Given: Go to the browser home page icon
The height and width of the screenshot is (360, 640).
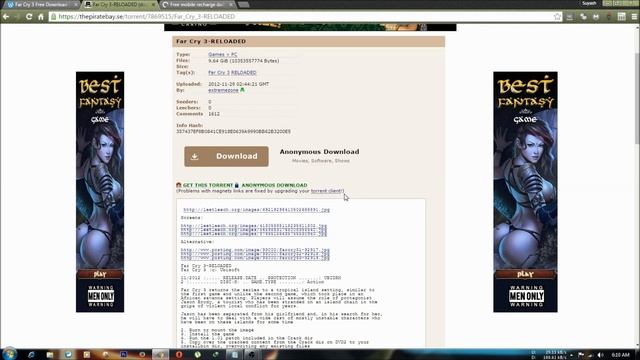Looking at the screenshot, I should (40, 17).
